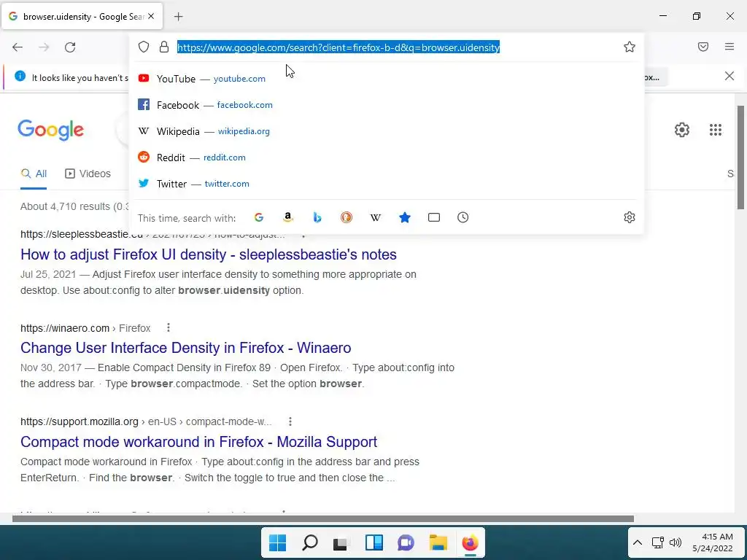Search in open Tabs icon
This screenshot has width=747, height=560.
tap(434, 217)
